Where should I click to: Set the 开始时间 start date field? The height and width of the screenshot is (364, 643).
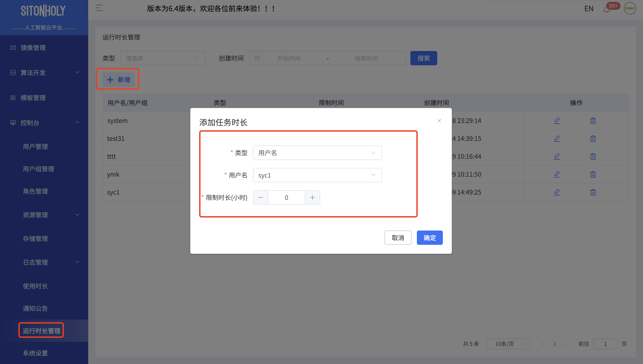click(x=289, y=58)
